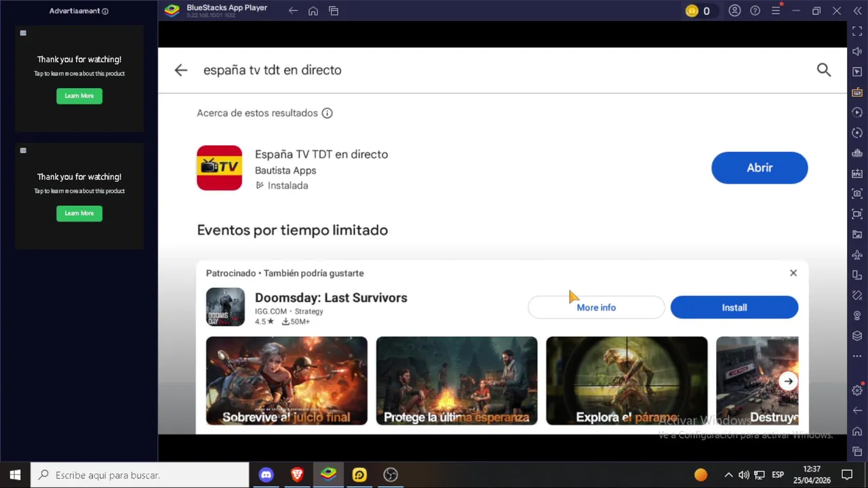Screen dimensions: 868x488
Task: Open the Doomsday: Last Survivors app icon
Action: [x=225, y=307]
